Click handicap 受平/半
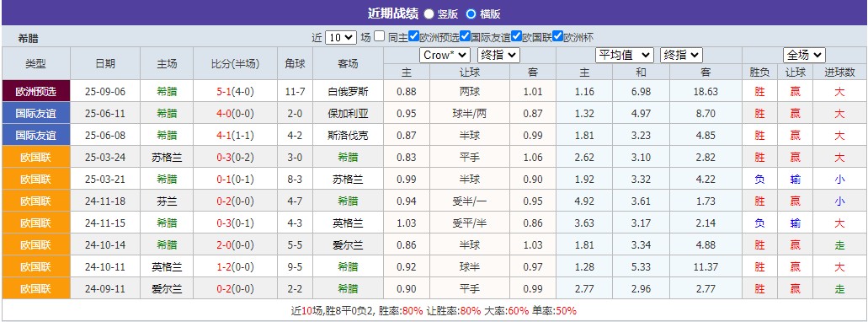 470,223
